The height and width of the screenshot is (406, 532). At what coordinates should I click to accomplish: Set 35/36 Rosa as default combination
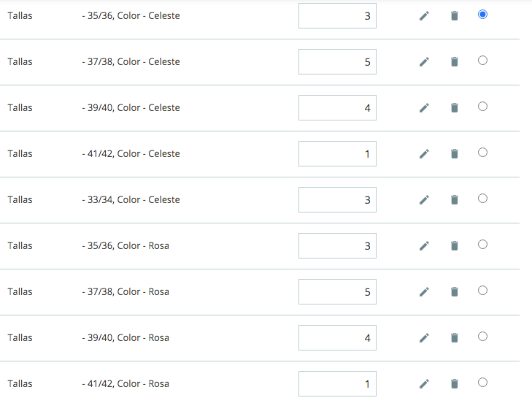[482, 245]
